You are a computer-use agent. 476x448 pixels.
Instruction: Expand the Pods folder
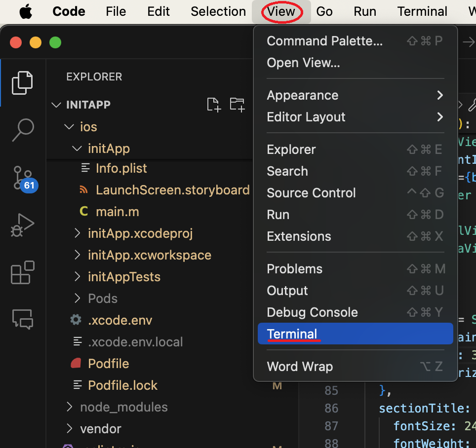tap(77, 299)
